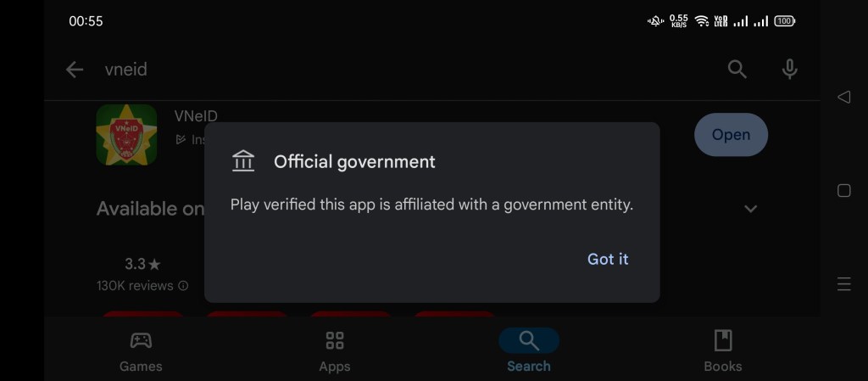Dismiss dialog with Got it
This screenshot has width=868, height=381.
coord(608,259)
